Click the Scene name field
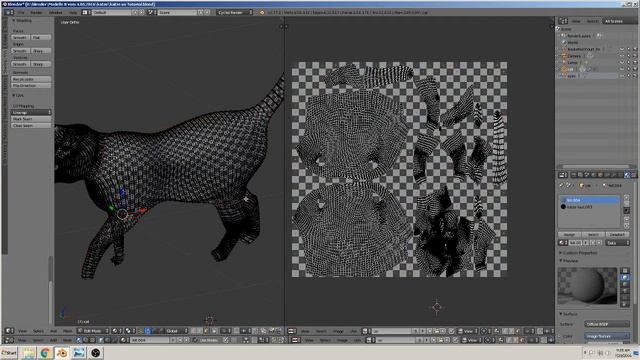The height and width of the screenshot is (360, 640). coord(177,13)
